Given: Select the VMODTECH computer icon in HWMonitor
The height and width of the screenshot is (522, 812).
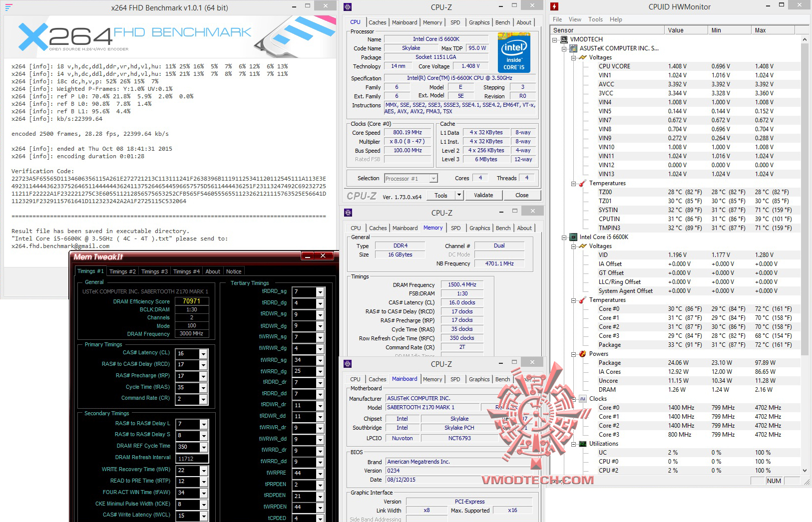Looking at the screenshot, I should pyautogui.click(x=564, y=39).
